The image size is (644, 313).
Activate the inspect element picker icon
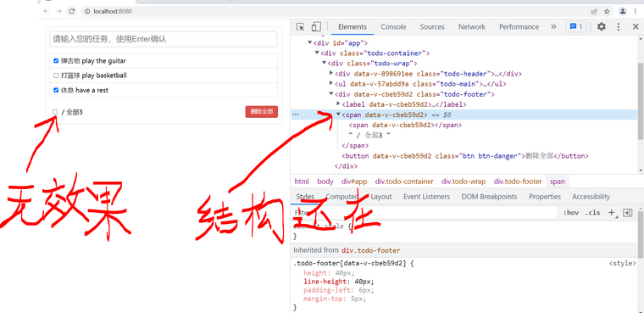(300, 27)
